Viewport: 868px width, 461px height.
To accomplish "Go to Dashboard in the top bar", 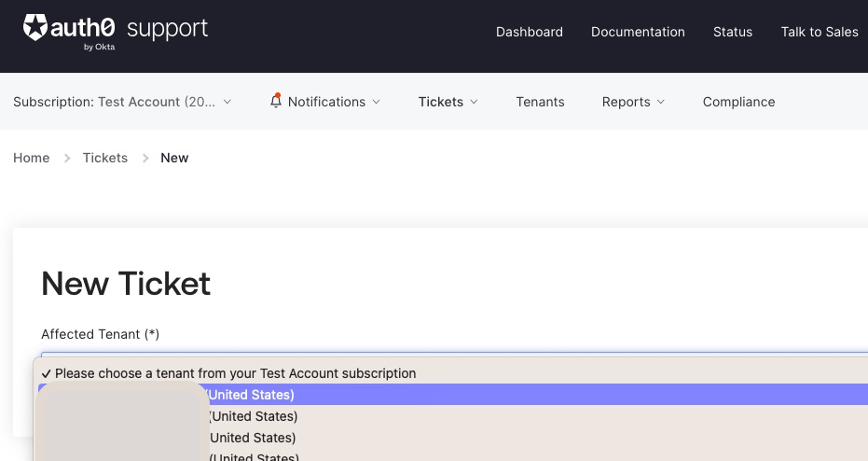I will 530,32.
